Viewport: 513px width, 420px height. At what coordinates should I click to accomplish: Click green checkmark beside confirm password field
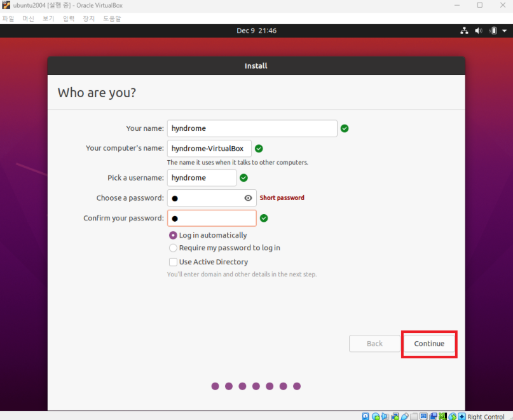(x=264, y=218)
